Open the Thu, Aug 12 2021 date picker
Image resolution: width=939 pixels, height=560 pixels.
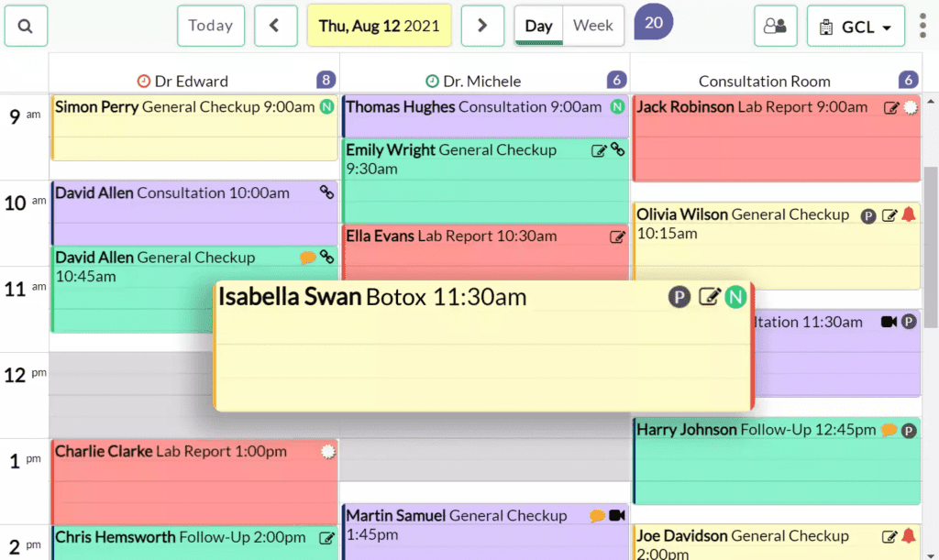click(x=379, y=26)
